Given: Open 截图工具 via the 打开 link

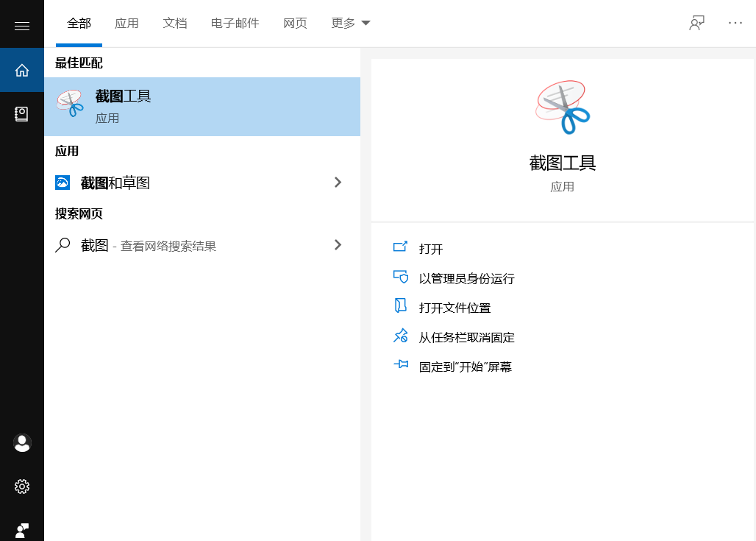Looking at the screenshot, I should tap(431, 249).
